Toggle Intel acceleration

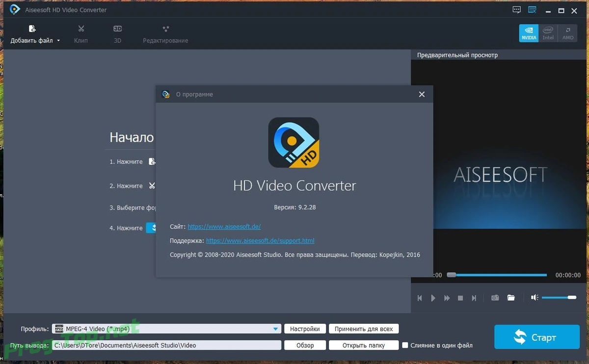point(548,33)
